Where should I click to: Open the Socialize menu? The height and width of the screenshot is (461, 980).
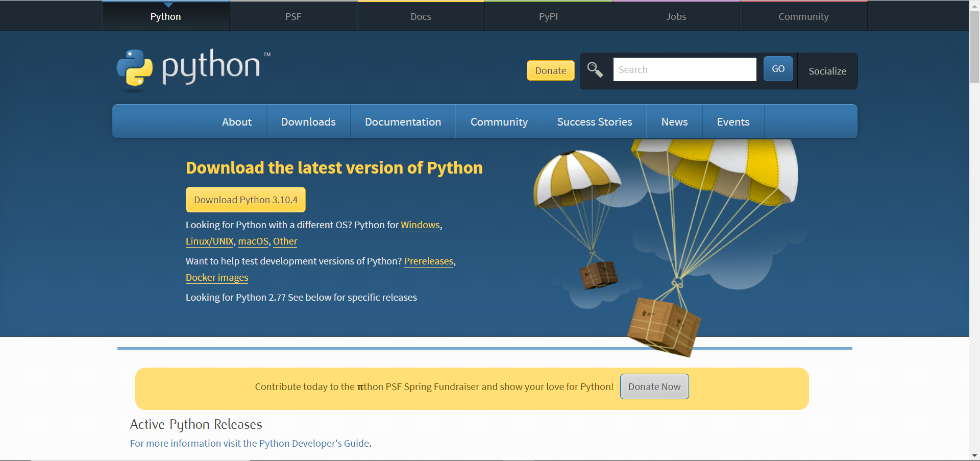coord(827,71)
